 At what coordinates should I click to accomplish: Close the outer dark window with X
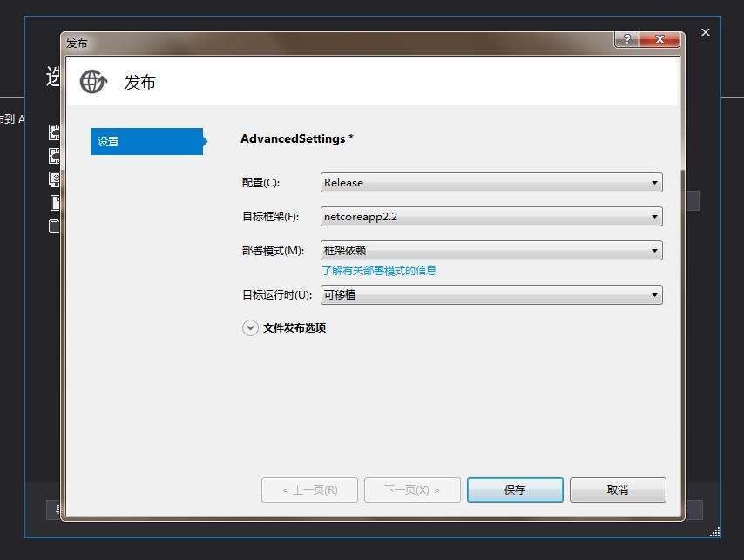706,32
